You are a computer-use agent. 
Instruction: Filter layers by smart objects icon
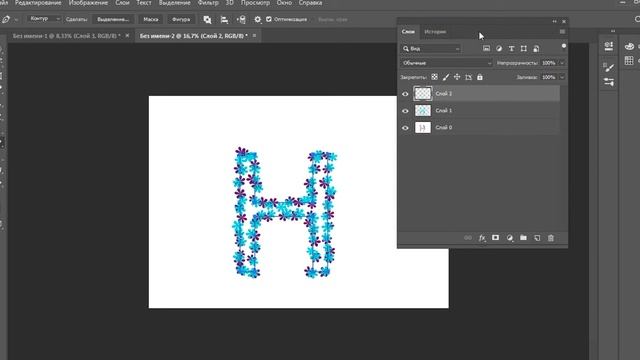tap(536, 49)
